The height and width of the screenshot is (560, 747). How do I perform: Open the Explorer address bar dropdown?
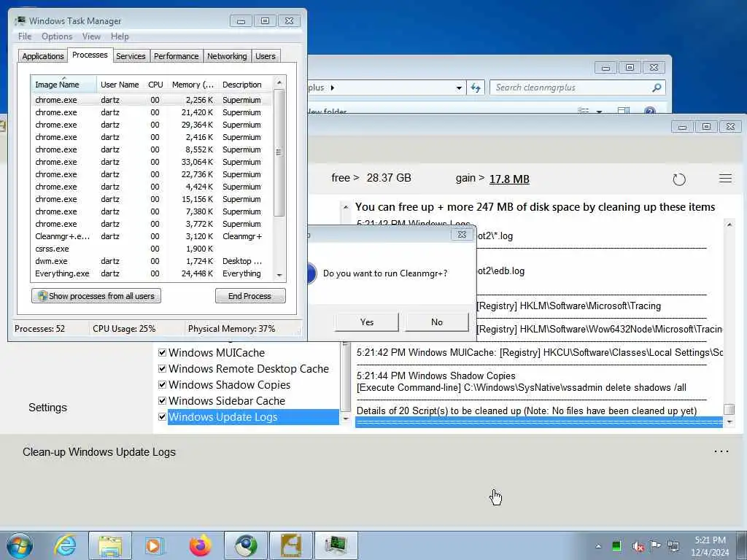click(x=459, y=87)
